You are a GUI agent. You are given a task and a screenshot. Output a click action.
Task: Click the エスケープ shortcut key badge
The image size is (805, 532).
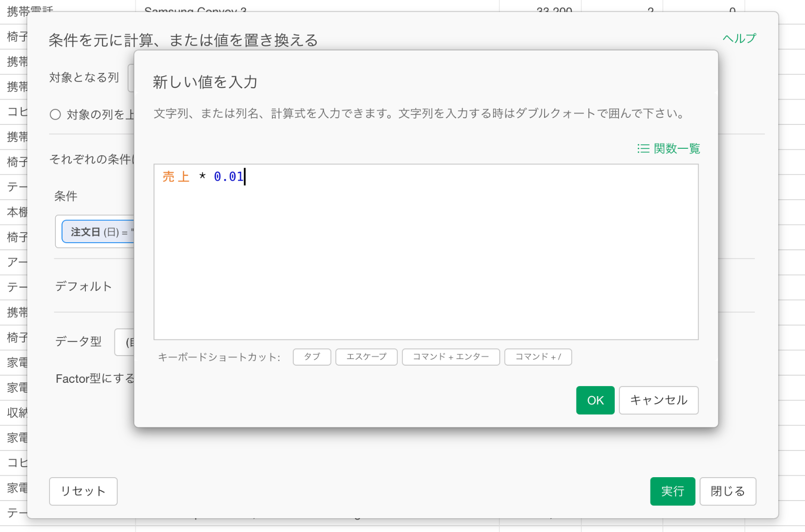tap(366, 357)
